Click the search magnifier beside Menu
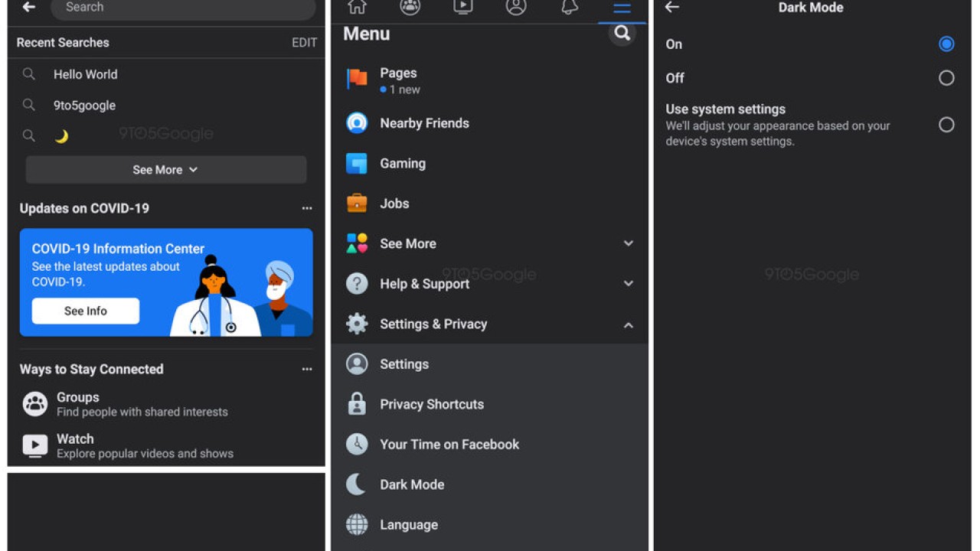 click(622, 33)
